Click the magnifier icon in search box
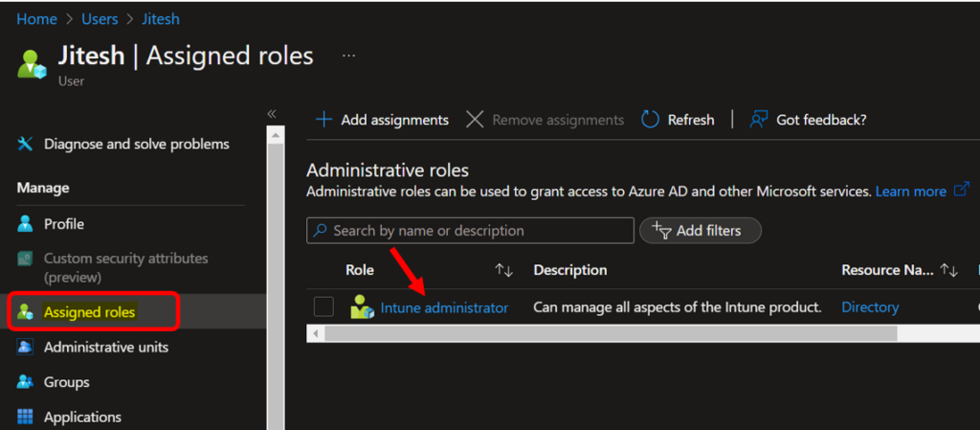980x430 pixels. (320, 231)
